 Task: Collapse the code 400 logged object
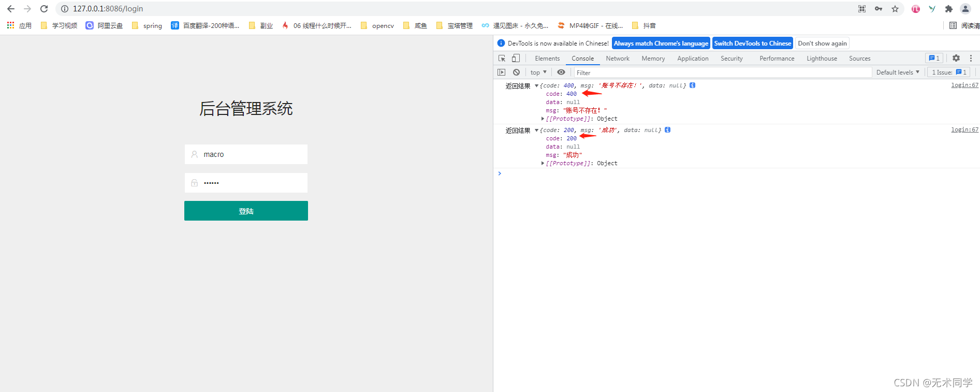click(x=537, y=85)
